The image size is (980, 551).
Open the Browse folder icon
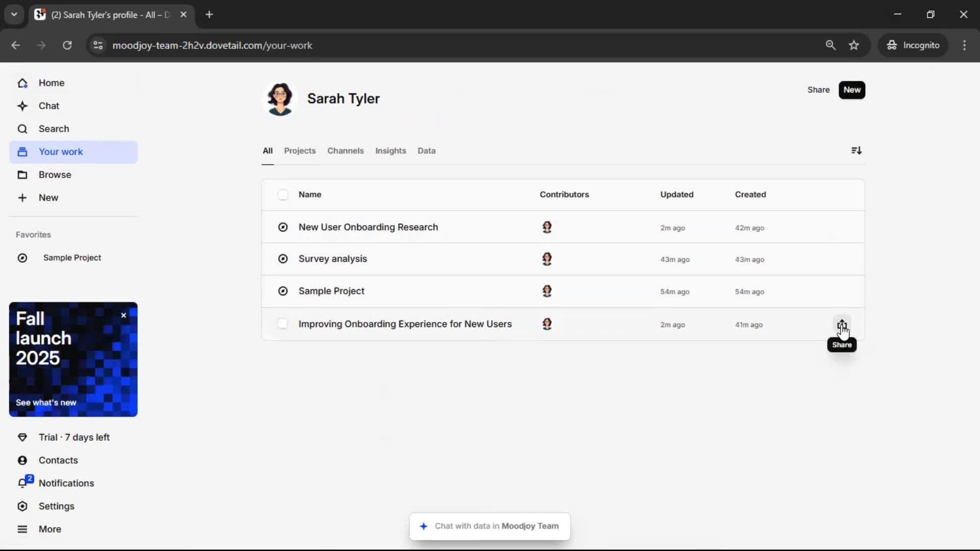coord(22,175)
